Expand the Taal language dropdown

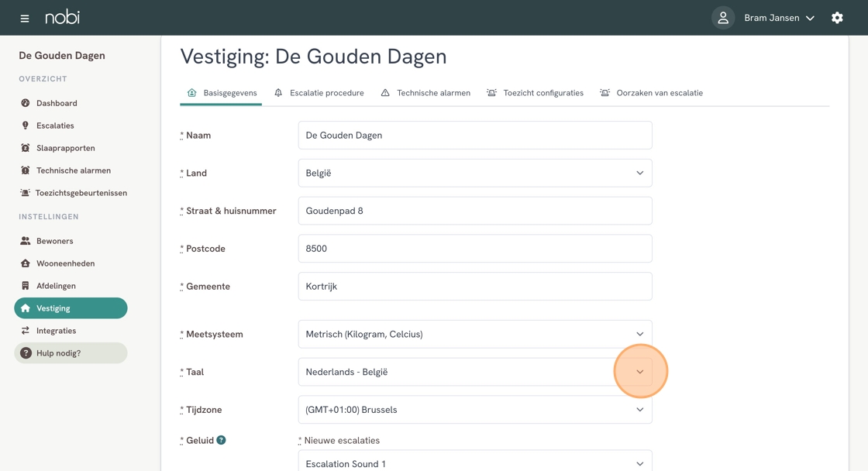pyautogui.click(x=474, y=372)
